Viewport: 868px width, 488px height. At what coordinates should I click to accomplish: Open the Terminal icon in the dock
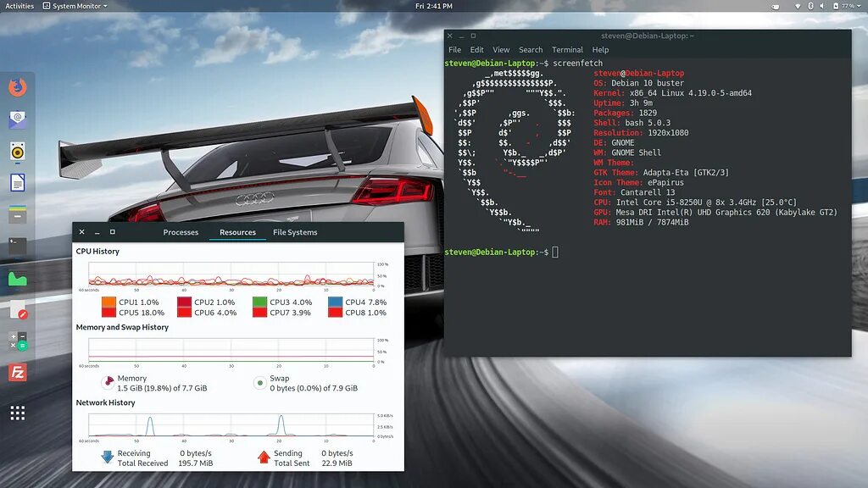coord(17,246)
